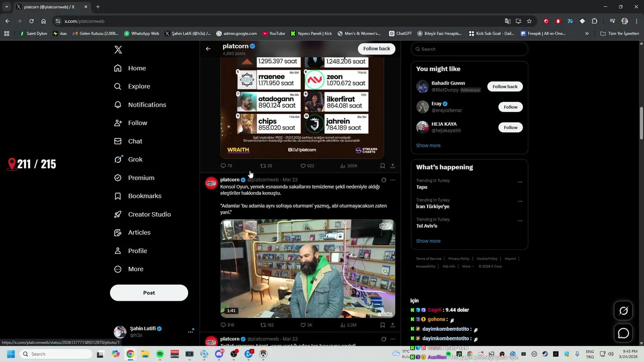Screen dimensions: 644x362
Task: Open options for Tel Aviv'e trend
Action: pos(520,221)
